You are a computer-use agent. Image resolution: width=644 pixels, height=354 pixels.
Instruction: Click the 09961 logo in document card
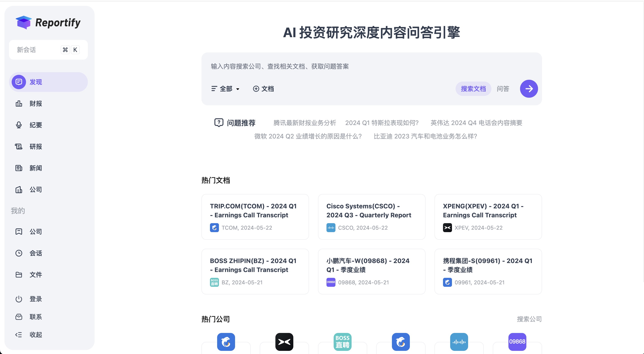(x=447, y=282)
